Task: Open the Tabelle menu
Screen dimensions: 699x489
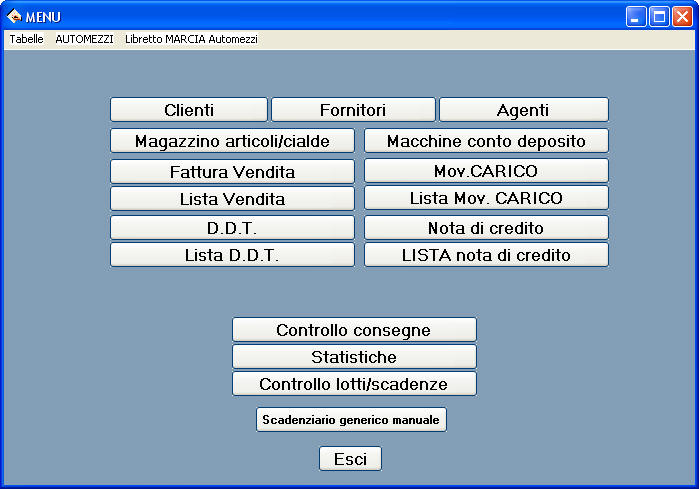Action: [x=26, y=39]
